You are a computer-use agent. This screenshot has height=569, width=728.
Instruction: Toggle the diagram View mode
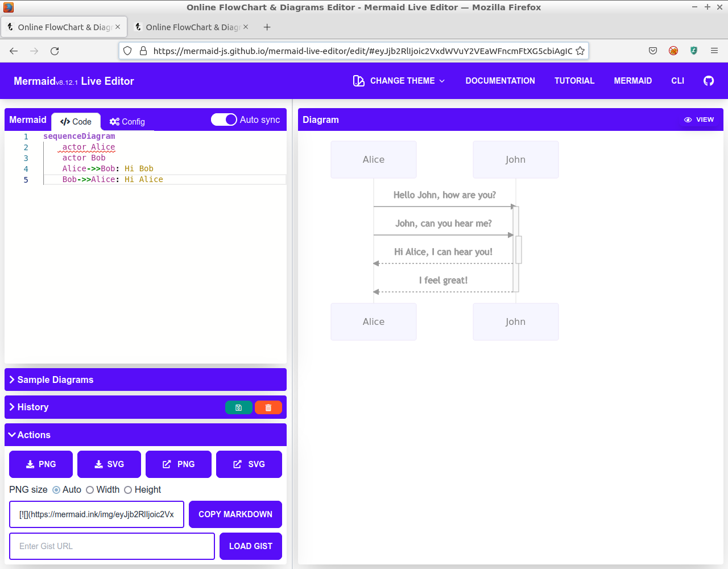(x=699, y=119)
